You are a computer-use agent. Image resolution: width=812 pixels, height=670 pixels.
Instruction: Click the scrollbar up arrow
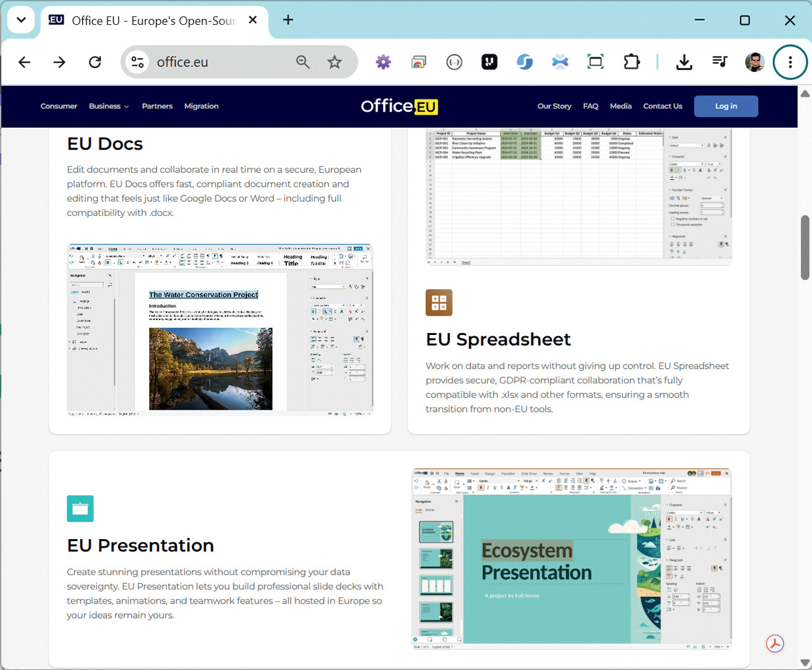coord(805,94)
